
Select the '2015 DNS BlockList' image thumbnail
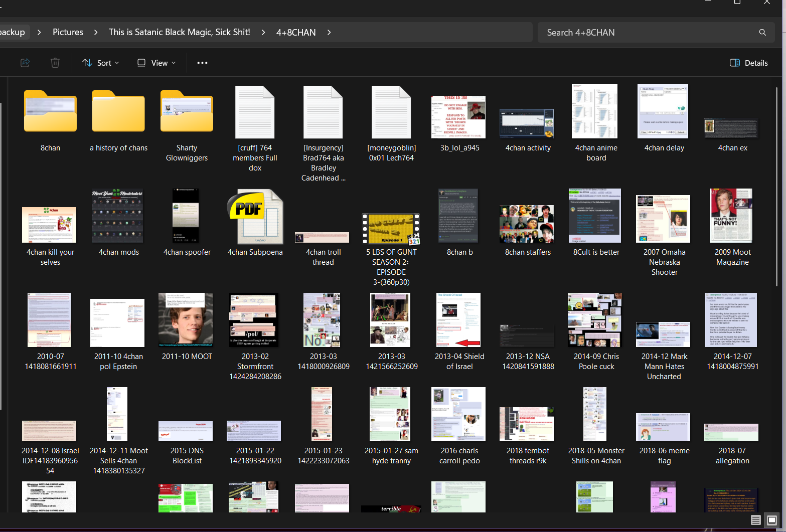(x=186, y=431)
